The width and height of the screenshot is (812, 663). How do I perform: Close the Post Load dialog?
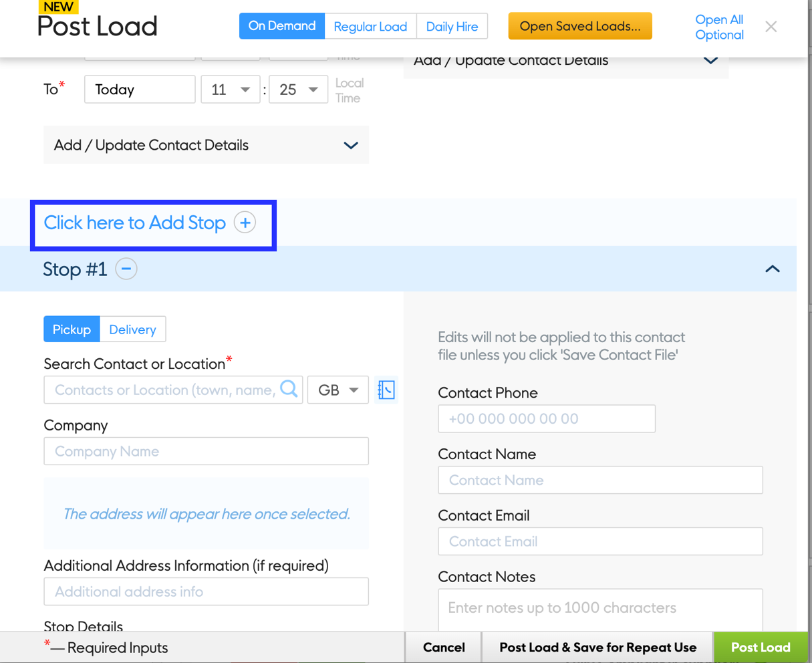[771, 27]
